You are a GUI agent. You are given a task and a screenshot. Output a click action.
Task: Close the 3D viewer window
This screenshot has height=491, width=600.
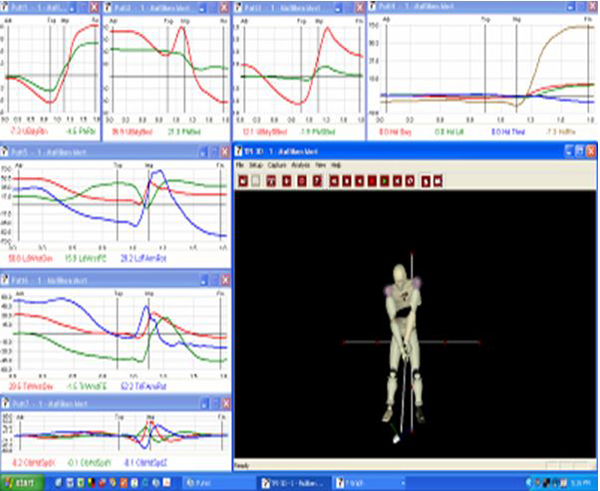(591, 151)
